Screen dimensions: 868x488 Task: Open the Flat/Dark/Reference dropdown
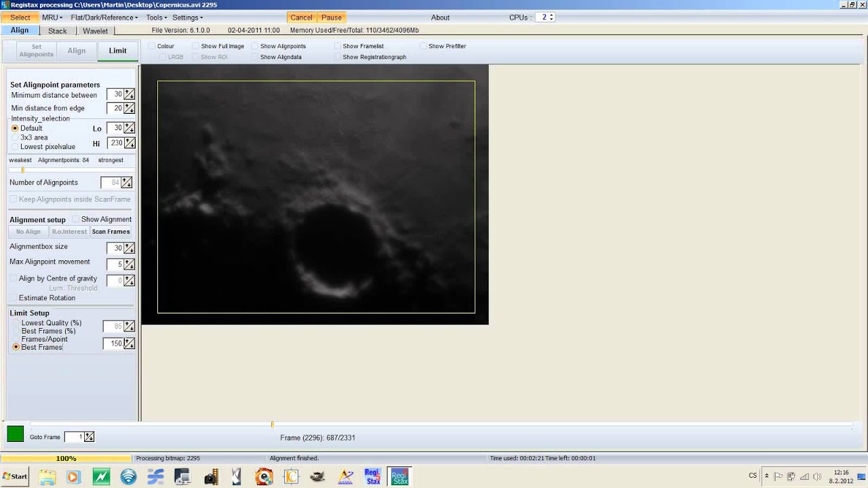coord(104,18)
